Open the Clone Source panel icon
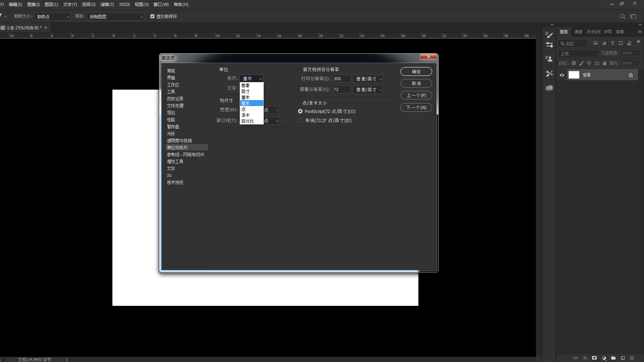Viewport: 644px width, 362px height. (x=549, y=59)
